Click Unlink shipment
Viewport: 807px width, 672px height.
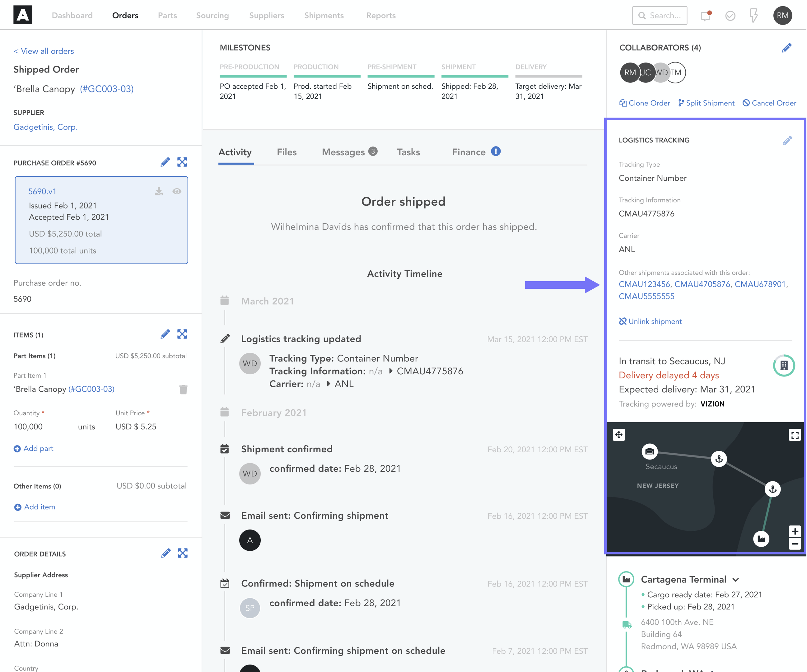650,321
